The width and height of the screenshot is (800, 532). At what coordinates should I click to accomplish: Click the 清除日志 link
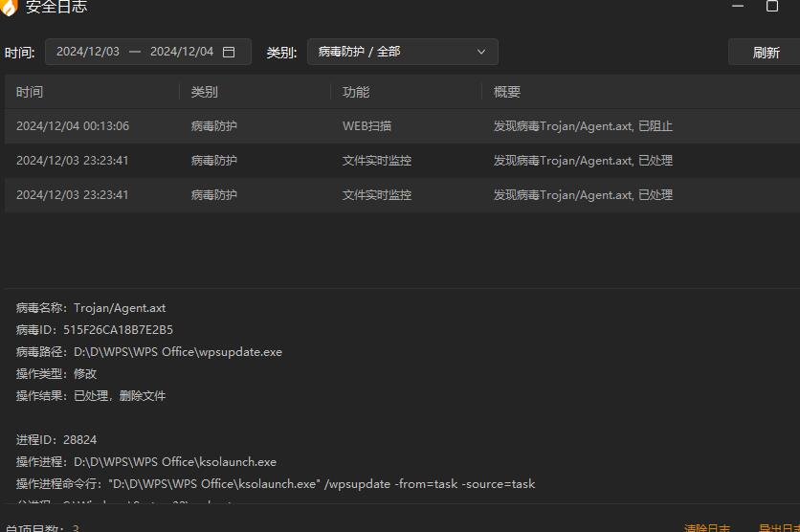coord(707,527)
